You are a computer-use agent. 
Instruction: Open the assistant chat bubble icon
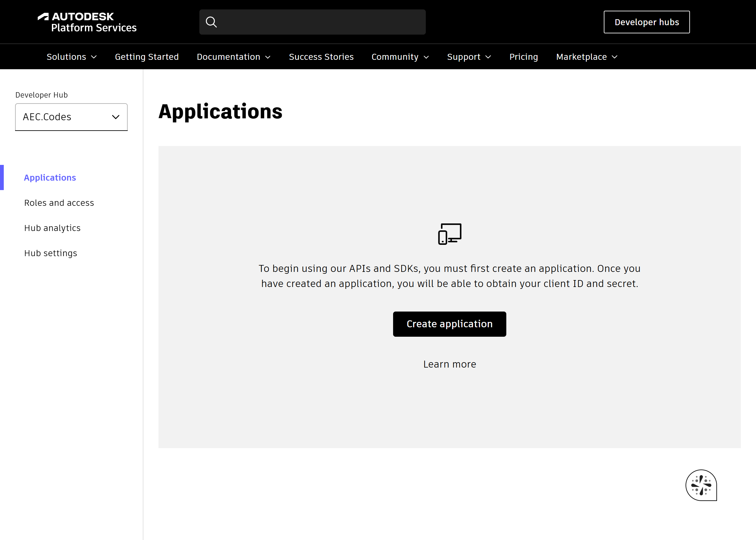coord(701,485)
